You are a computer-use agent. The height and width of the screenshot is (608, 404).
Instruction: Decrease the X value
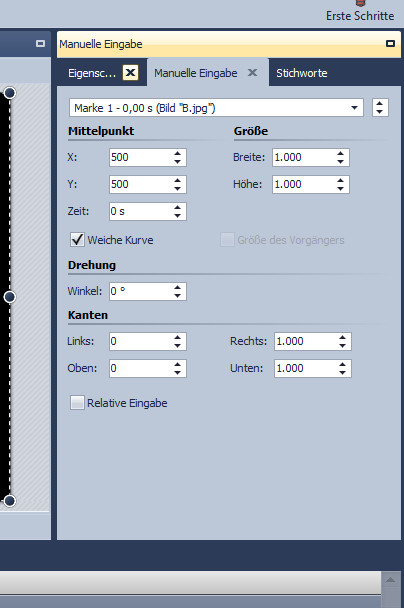178,162
